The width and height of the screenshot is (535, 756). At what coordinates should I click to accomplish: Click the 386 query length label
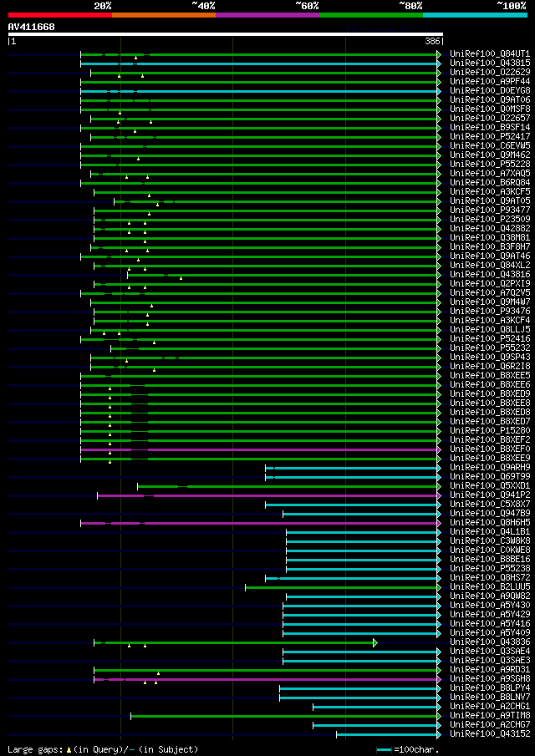pos(432,42)
